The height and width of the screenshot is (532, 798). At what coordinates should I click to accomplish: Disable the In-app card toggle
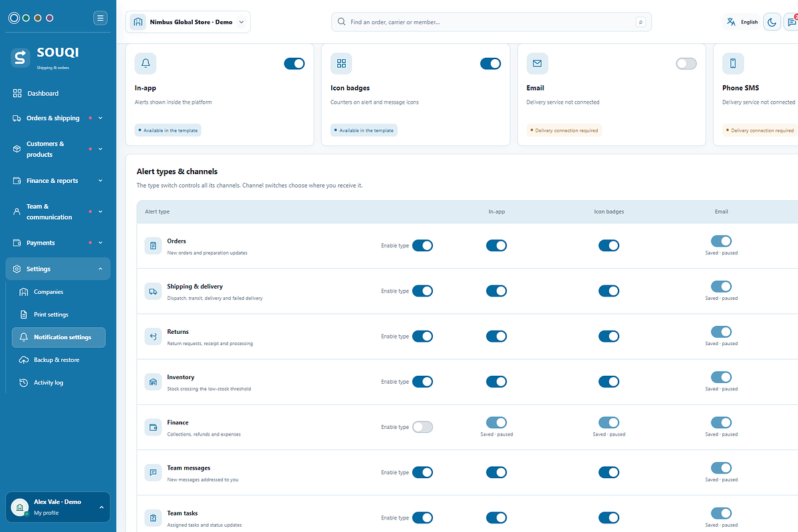point(294,64)
